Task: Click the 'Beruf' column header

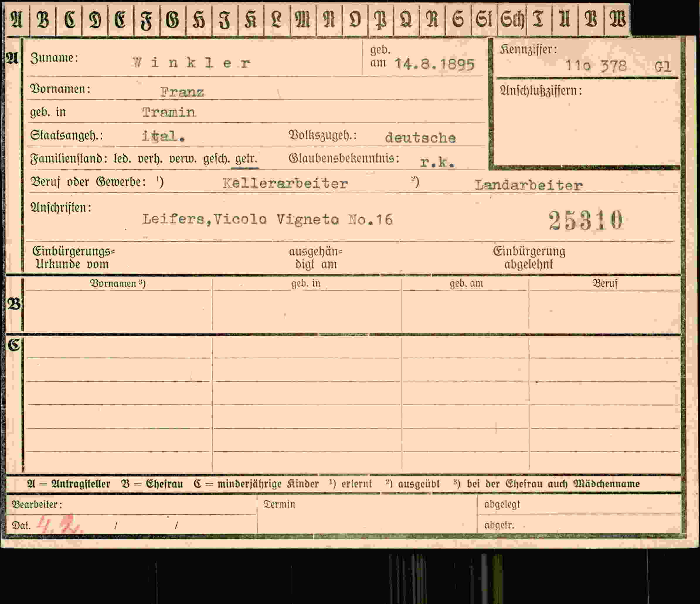Action: click(605, 283)
